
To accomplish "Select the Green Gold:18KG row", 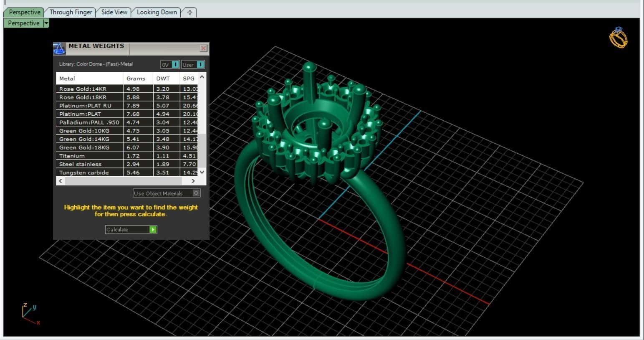I will point(127,147).
